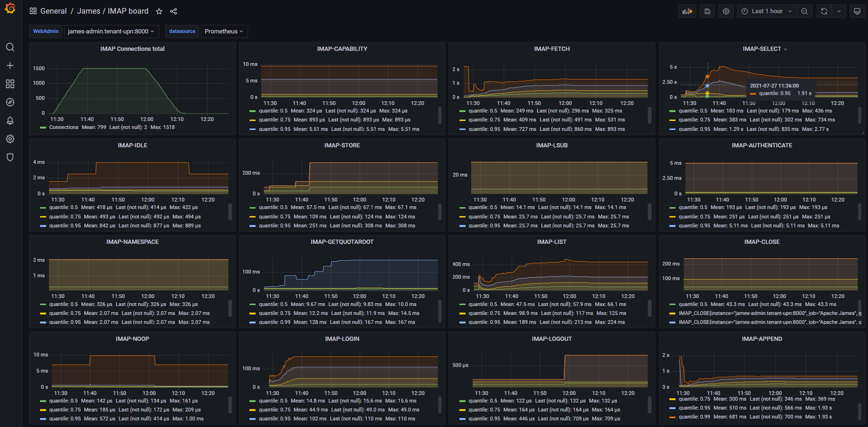
Task: Click the IMAP-CAPABILITY legend scrollbar
Action: pyautogui.click(x=440, y=115)
